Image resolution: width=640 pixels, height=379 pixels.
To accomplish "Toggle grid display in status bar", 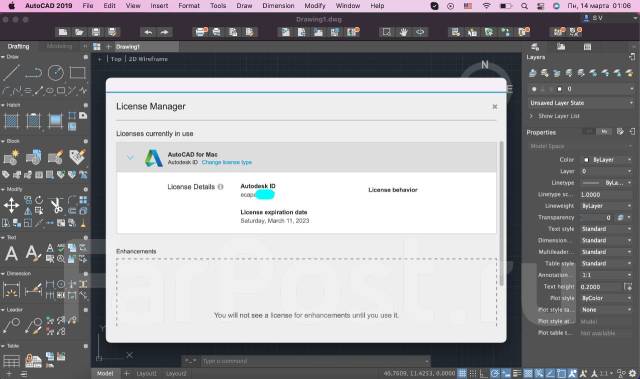I will coord(462,373).
